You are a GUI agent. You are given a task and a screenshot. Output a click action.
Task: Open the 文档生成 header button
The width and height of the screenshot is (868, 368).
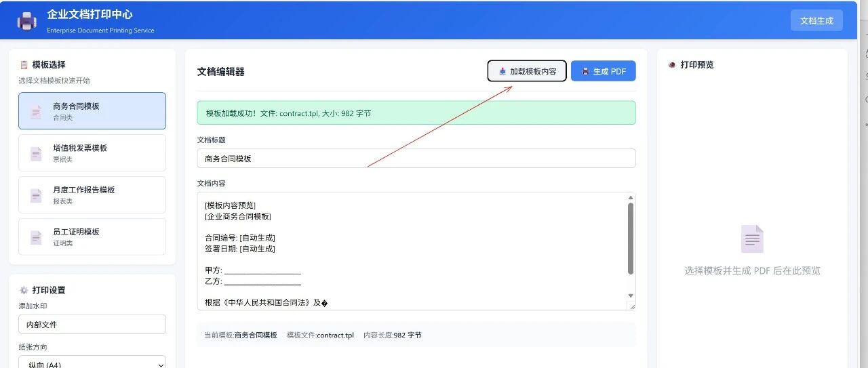[816, 20]
